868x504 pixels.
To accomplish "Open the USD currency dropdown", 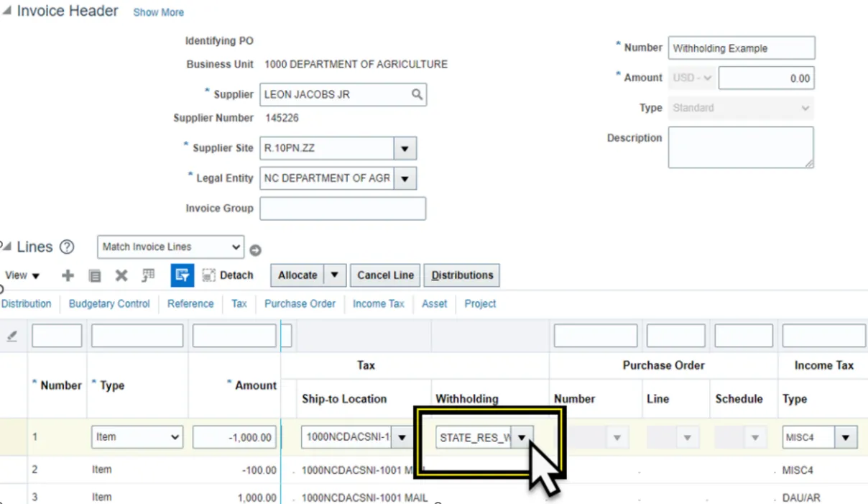I will coord(693,78).
